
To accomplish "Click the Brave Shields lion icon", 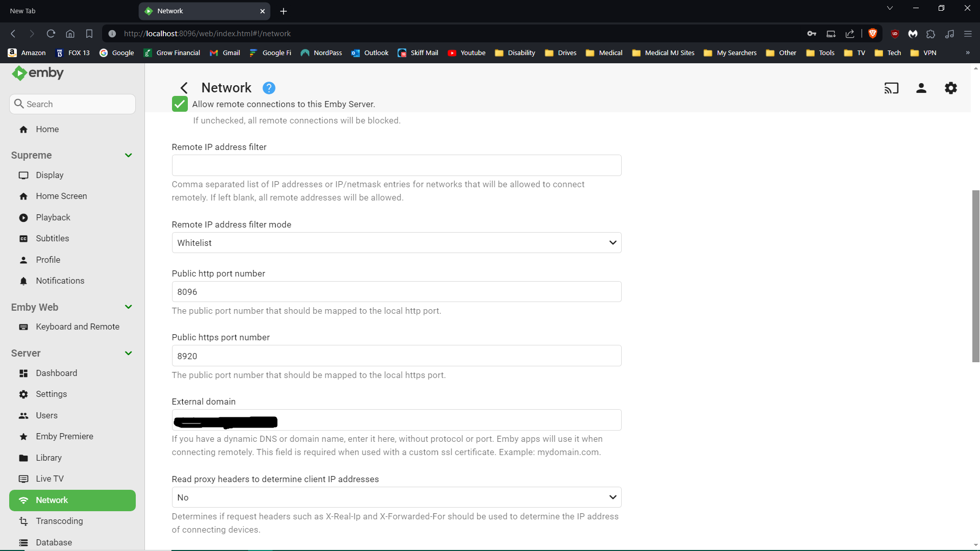I will coord(872,34).
